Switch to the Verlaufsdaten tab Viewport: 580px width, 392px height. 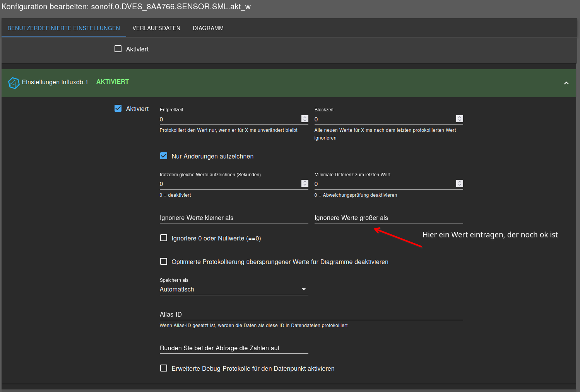click(x=156, y=28)
